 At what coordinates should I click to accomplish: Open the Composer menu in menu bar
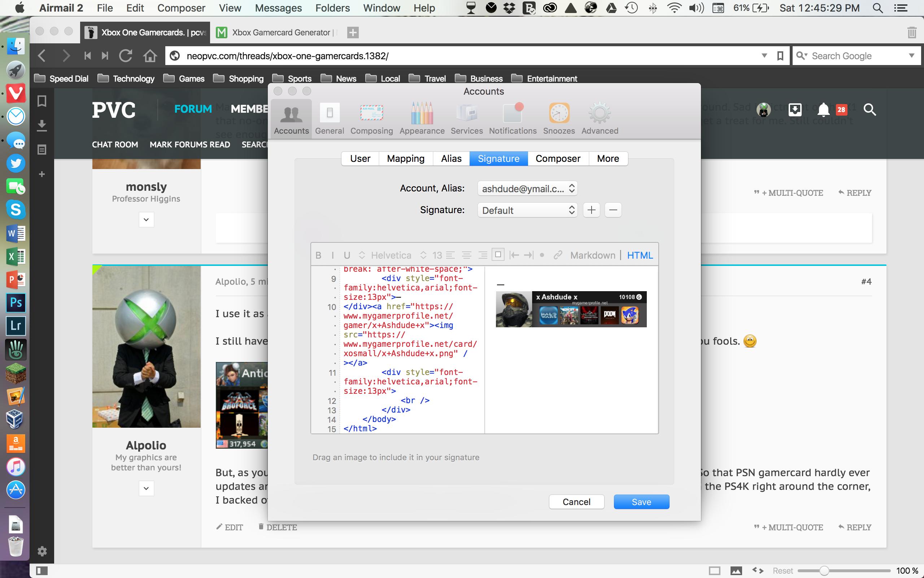point(181,8)
